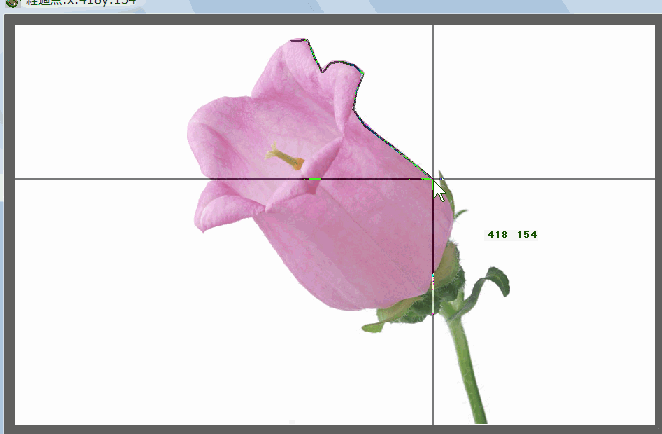662x434 pixels.
Task: Click the left lower petal lobe
Action: (x=215, y=210)
